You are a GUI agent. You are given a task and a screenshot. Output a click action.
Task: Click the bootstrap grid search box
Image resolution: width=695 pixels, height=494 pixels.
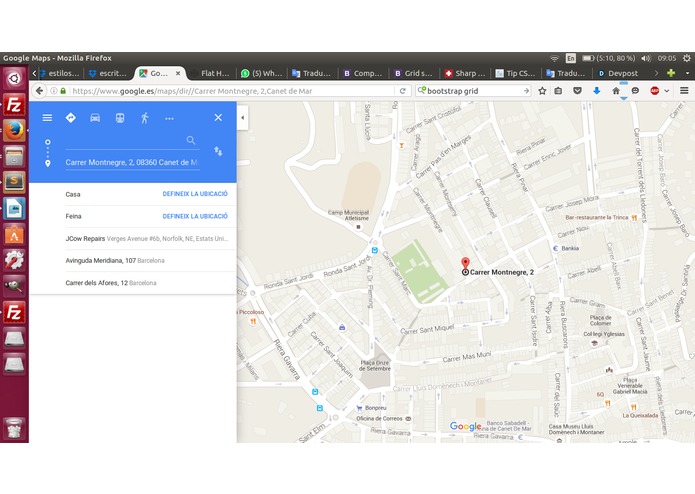tap(473, 91)
